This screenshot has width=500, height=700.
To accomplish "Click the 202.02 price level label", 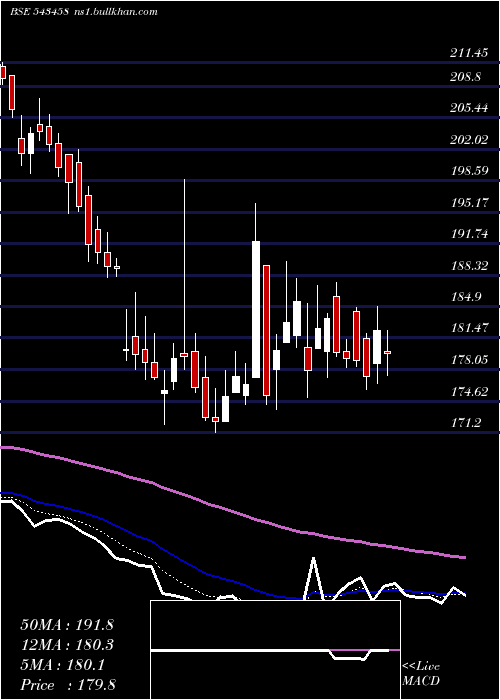I will click(x=469, y=140).
